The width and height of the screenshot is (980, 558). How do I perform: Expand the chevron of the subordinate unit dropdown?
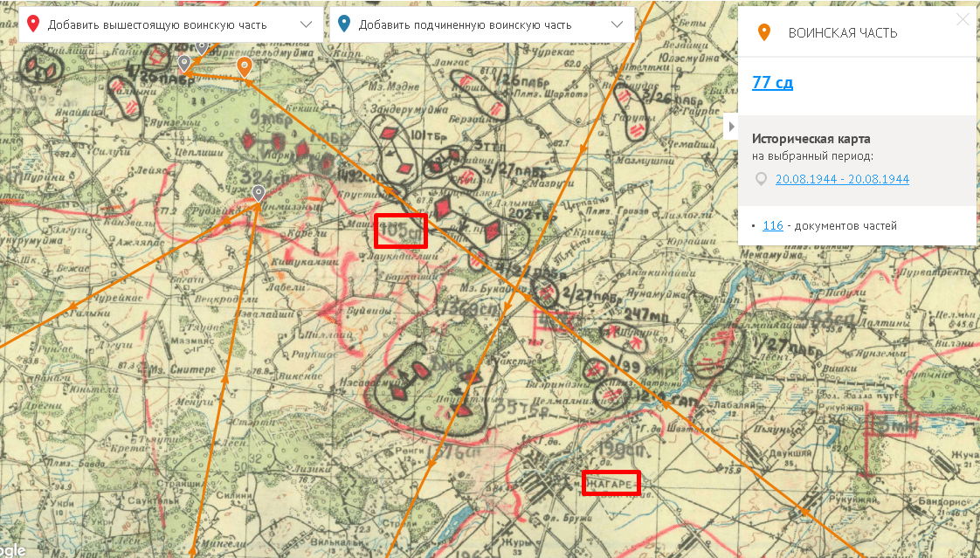coord(617,24)
